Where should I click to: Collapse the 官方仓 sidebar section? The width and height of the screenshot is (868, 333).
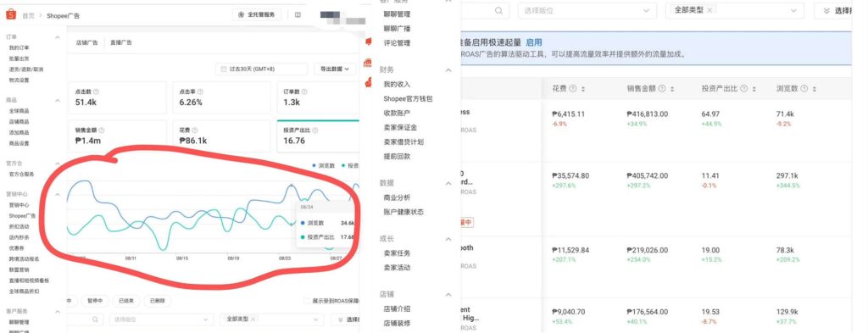point(58,164)
